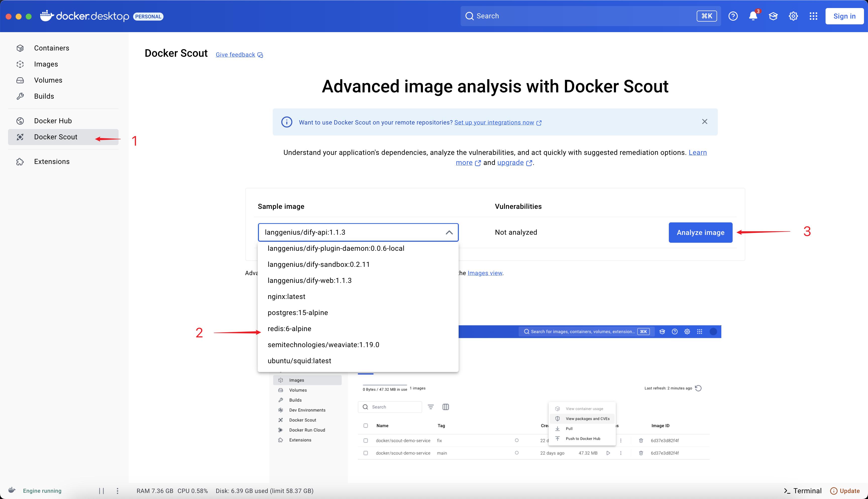Open the Learning center graduation cap icon
Image resolution: width=868 pixels, height=499 pixels.
(x=773, y=16)
